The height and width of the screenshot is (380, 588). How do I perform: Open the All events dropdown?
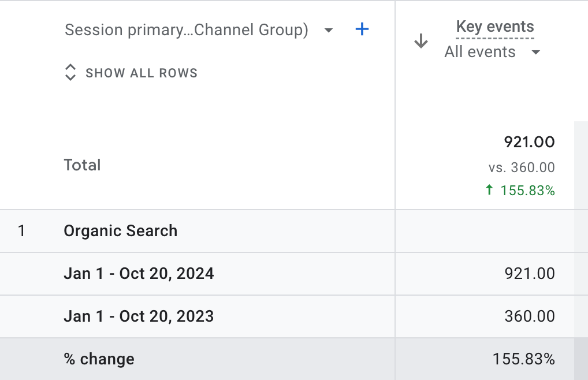pos(492,52)
